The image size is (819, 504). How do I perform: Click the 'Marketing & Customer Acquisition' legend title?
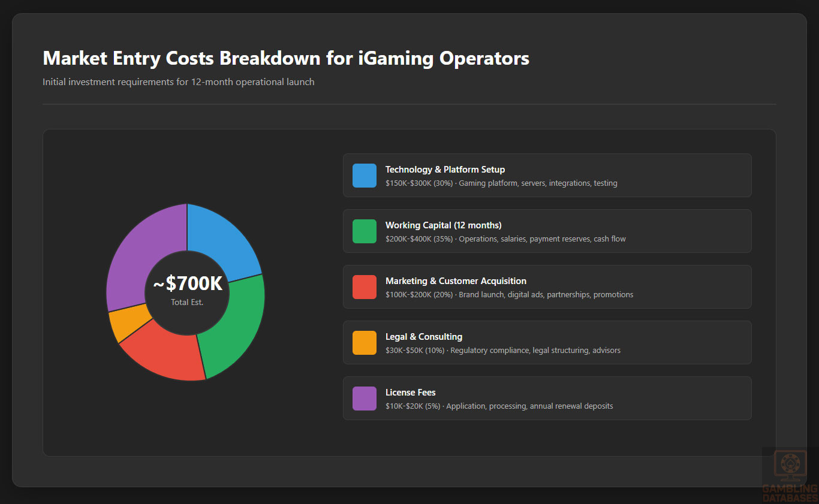456,281
